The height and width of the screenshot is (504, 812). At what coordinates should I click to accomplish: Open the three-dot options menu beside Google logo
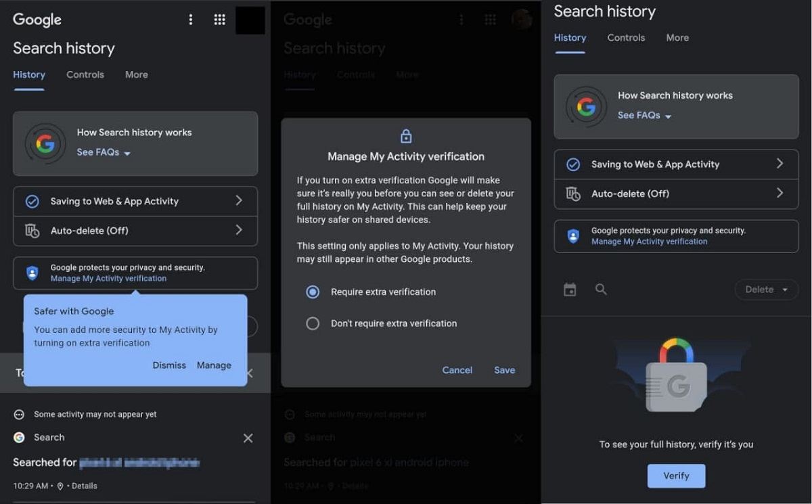191,20
